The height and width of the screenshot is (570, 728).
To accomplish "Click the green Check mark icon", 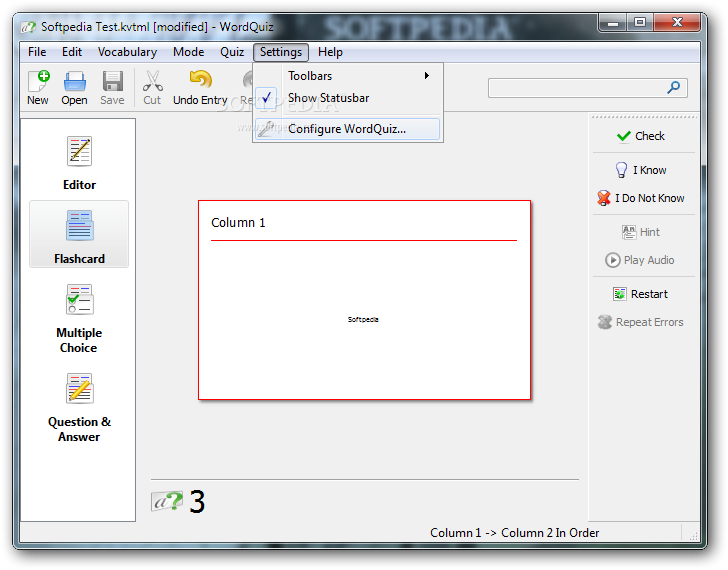I will point(624,136).
